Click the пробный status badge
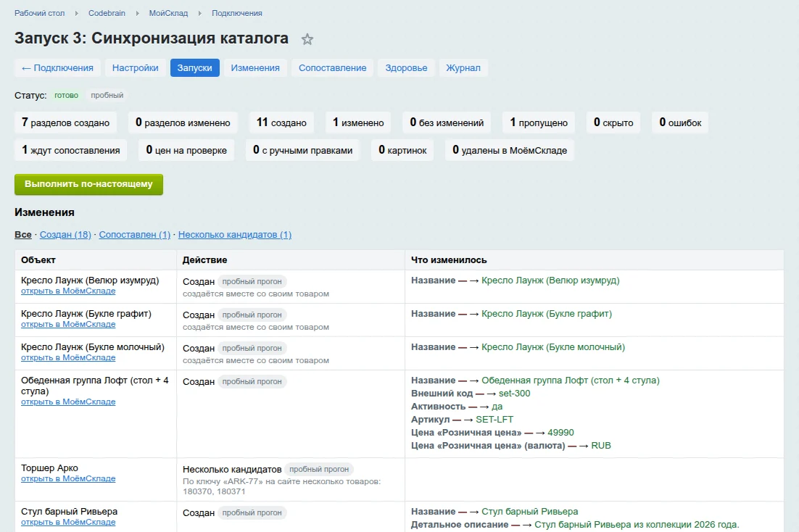This screenshot has height=532, width=799. click(107, 95)
